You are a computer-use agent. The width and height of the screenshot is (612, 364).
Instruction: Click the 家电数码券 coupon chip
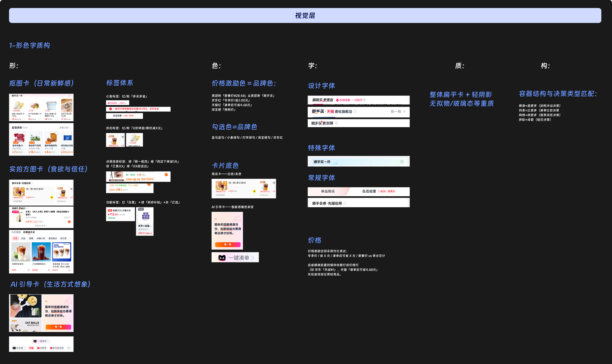[x=57, y=348]
